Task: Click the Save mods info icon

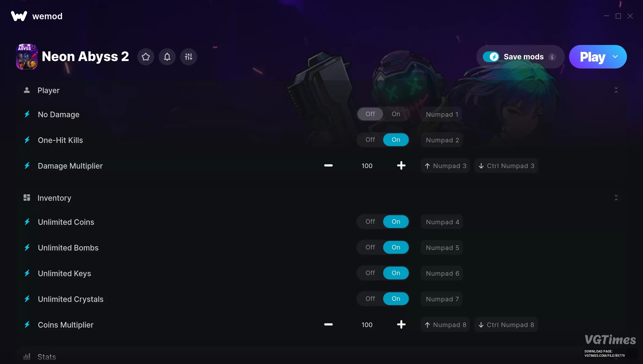Action: click(x=552, y=57)
